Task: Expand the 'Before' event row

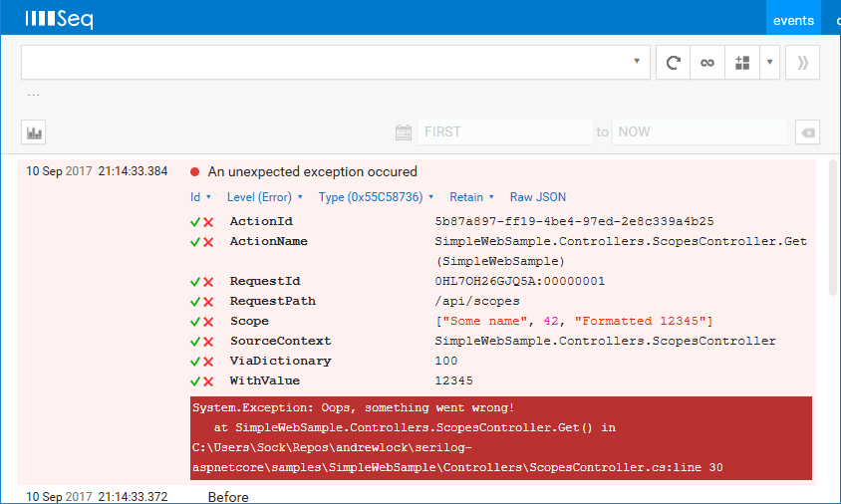Action: pyautogui.click(x=228, y=497)
